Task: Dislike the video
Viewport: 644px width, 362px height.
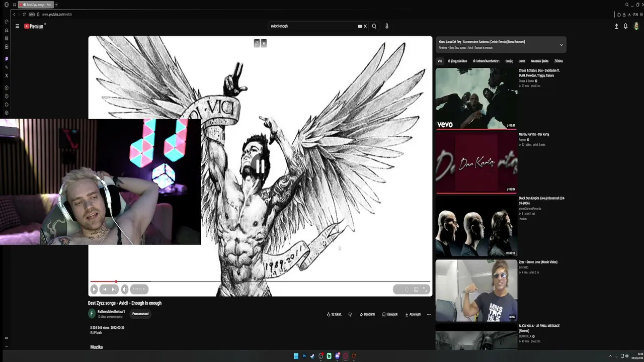Action: [350, 314]
